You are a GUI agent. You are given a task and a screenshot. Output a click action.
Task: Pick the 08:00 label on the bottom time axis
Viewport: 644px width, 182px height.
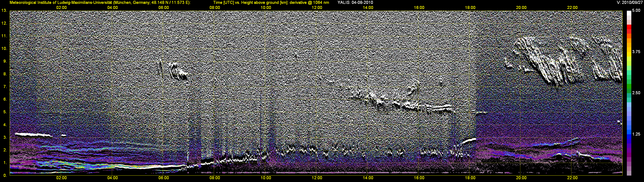[215, 178]
